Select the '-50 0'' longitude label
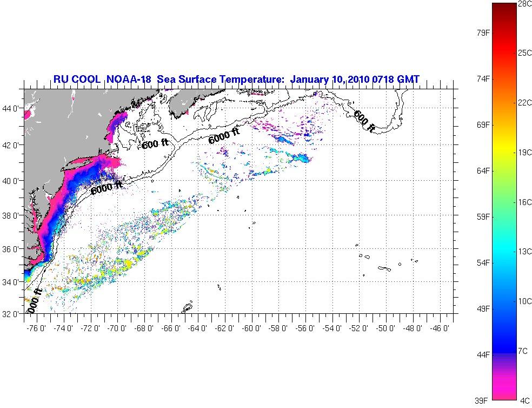The image size is (532, 408). pyautogui.click(x=385, y=328)
